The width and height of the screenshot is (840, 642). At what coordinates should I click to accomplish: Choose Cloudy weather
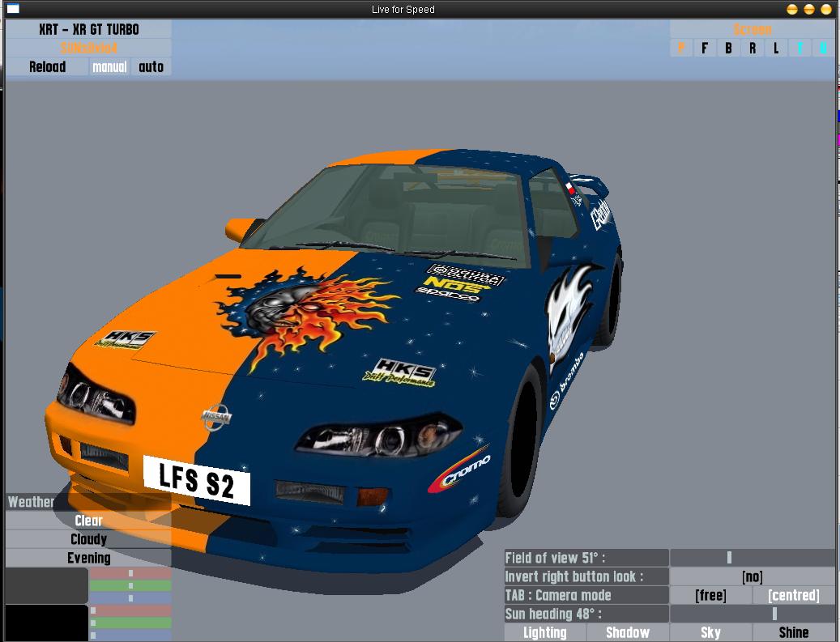coord(89,539)
